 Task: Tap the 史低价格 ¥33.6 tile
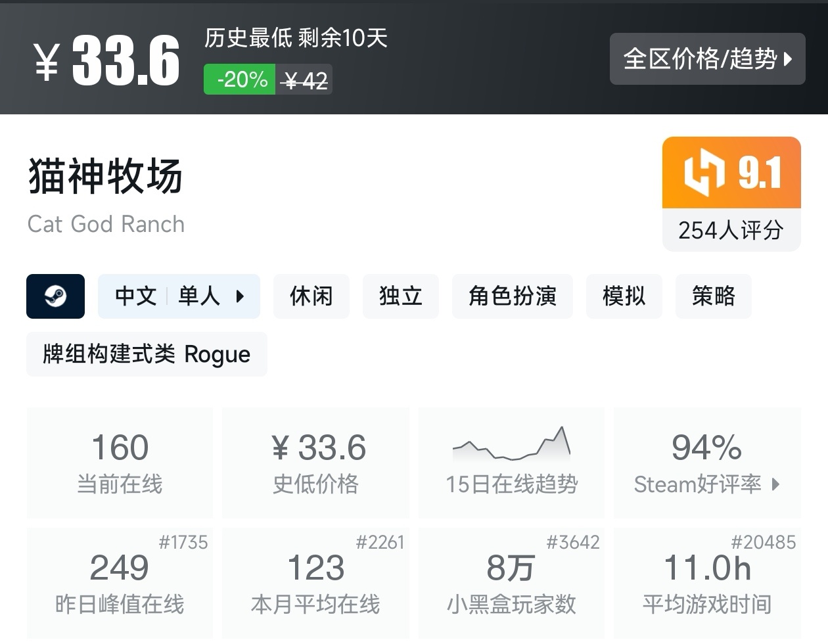pos(315,462)
